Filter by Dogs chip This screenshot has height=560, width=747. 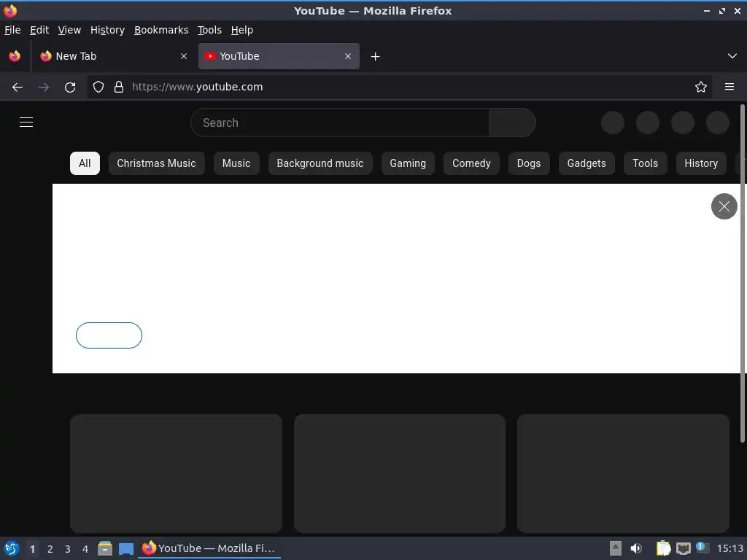click(x=529, y=163)
